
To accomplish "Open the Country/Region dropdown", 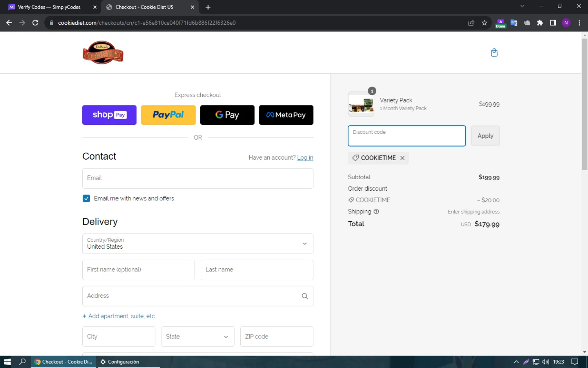I will tap(198, 244).
